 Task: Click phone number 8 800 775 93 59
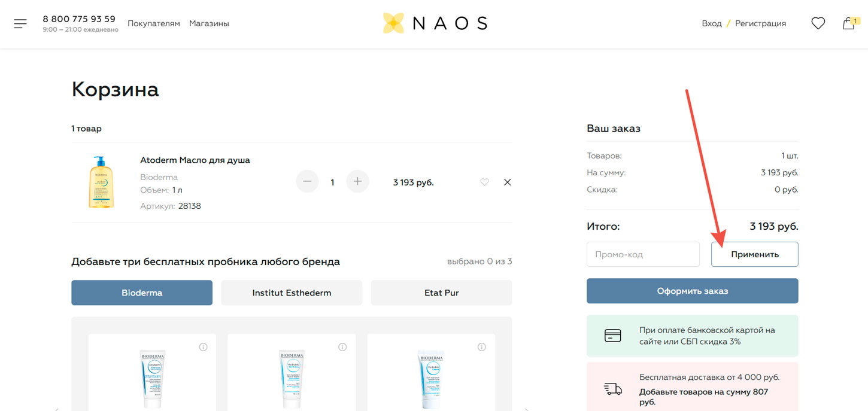[79, 19]
